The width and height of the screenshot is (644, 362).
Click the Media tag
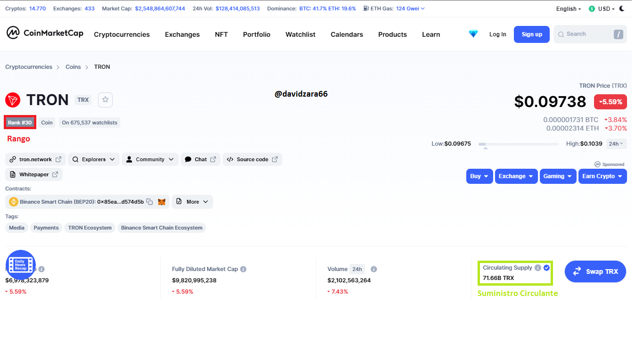17,228
